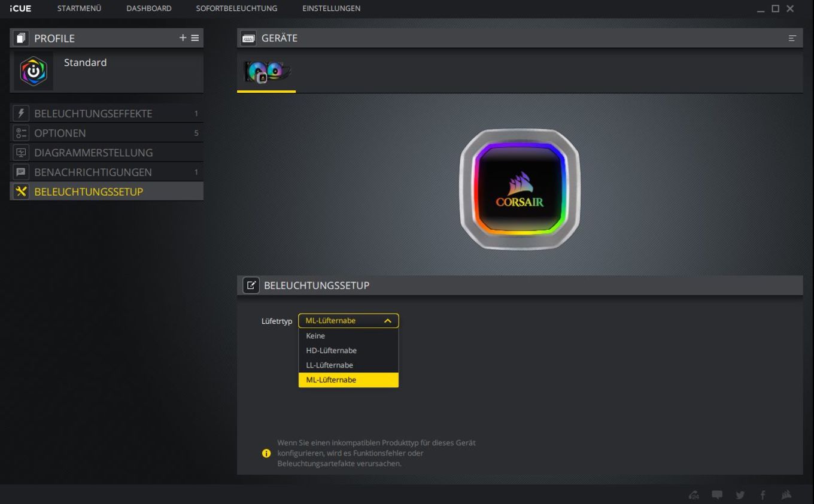Screen dimensions: 814x504
Task: Click the wrench tools icon for Beleuchtungssetup
Action: point(21,192)
